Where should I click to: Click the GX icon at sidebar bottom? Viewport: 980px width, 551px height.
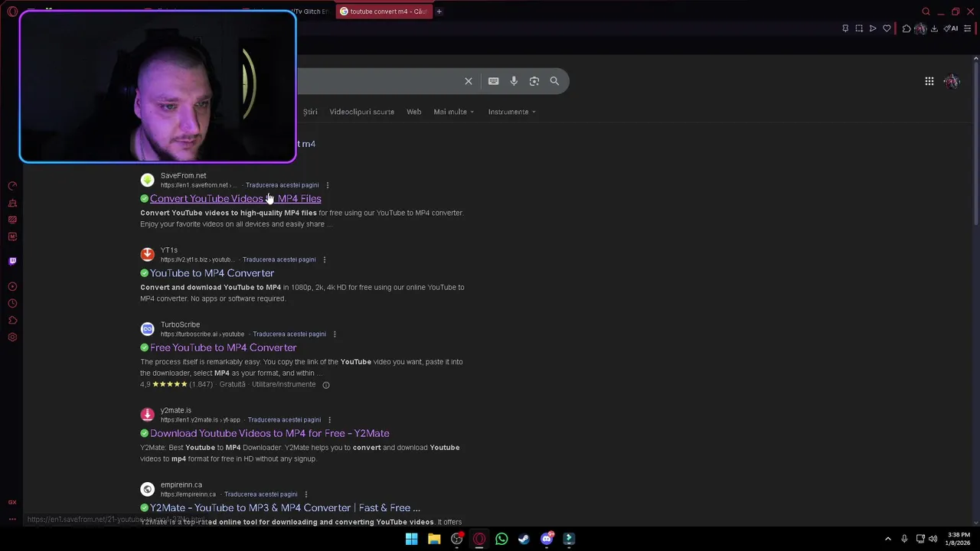pyautogui.click(x=12, y=502)
